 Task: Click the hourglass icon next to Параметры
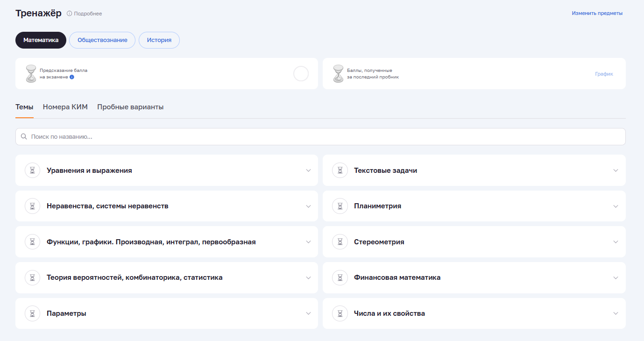32,313
